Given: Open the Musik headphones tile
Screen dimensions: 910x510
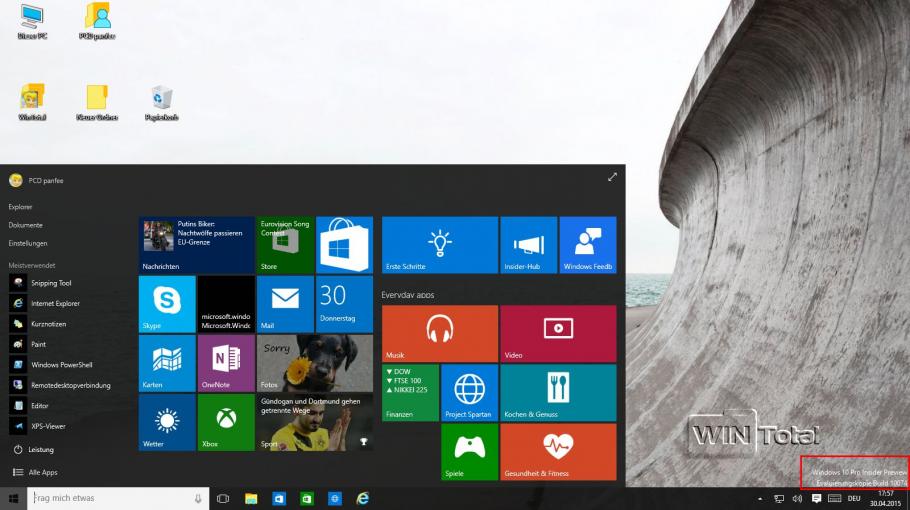Looking at the screenshot, I should (x=440, y=334).
